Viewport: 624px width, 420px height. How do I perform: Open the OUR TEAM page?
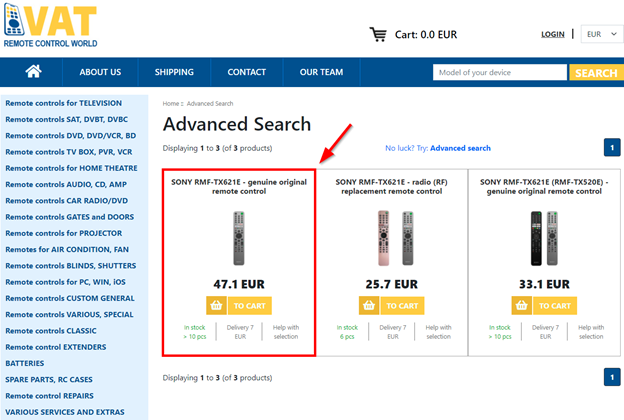tap(321, 72)
